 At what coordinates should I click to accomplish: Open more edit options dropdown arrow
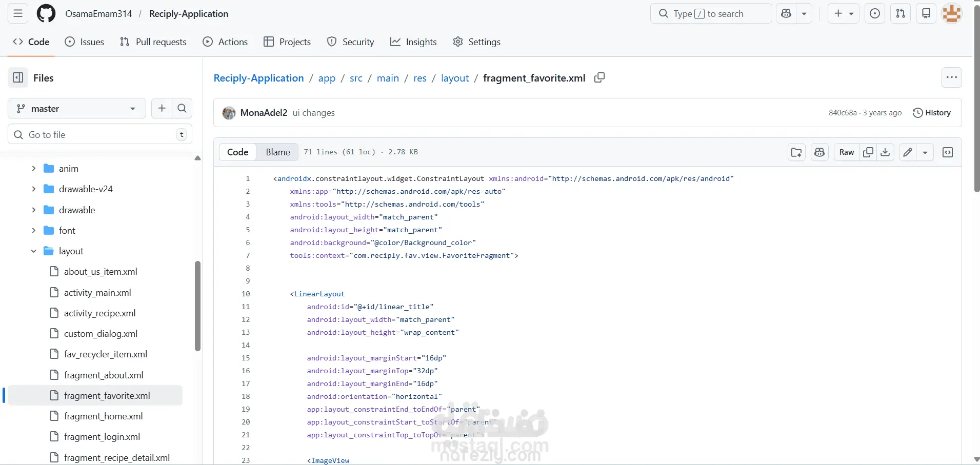[925, 152]
